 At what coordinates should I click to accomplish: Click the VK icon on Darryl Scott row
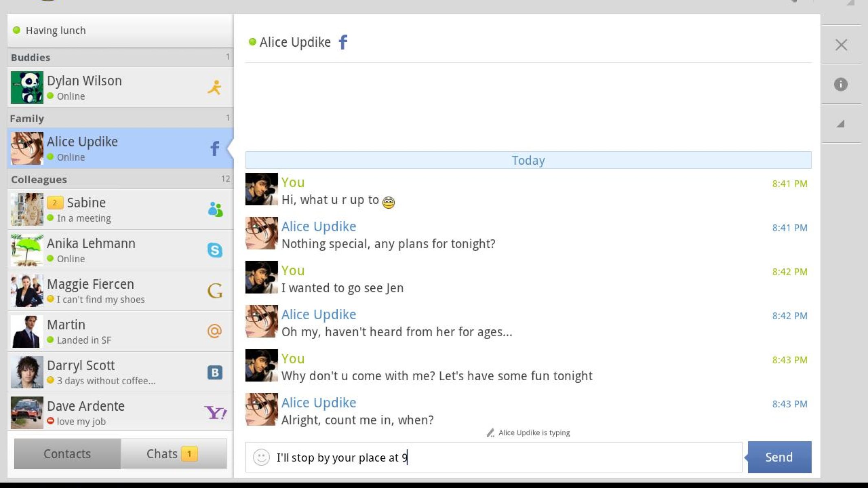pos(214,372)
